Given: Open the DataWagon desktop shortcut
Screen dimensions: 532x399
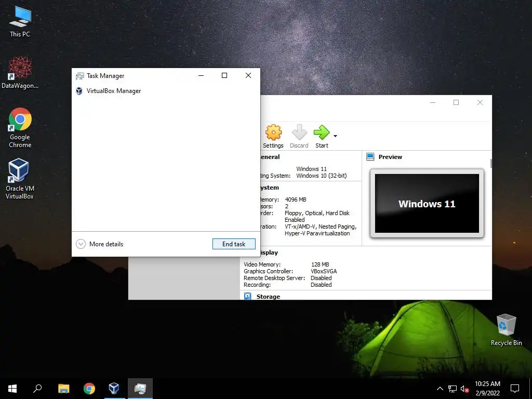Looking at the screenshot, I should [20, 73].
